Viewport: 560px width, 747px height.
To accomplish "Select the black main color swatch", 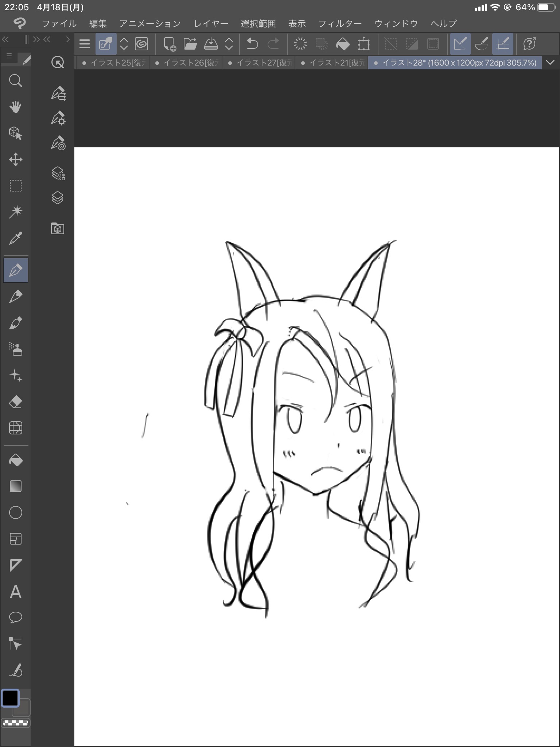I will [10, 698].
